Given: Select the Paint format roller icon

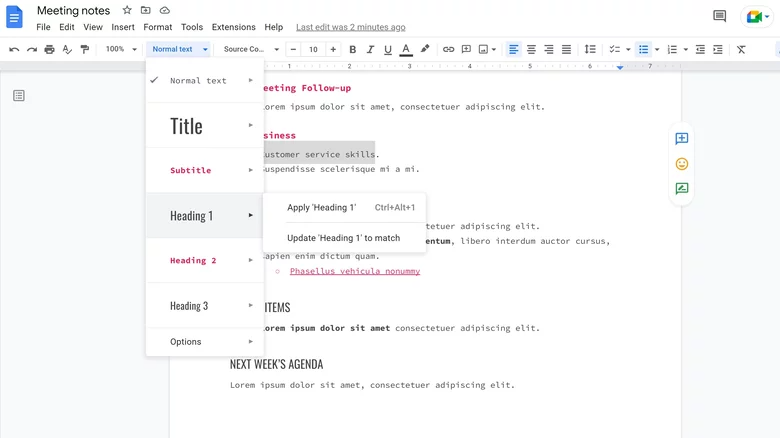Looking at the screenshot, I should click(x=84, y=49).
